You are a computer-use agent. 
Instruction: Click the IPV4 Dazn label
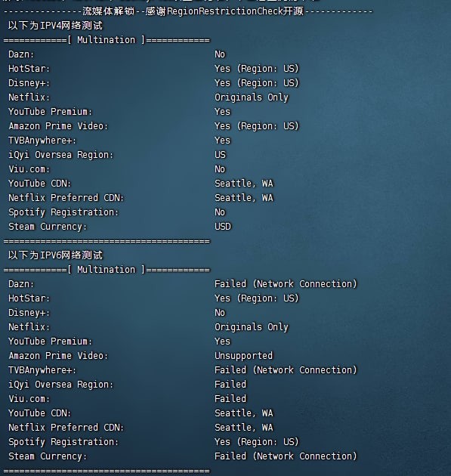pos(21,54)
